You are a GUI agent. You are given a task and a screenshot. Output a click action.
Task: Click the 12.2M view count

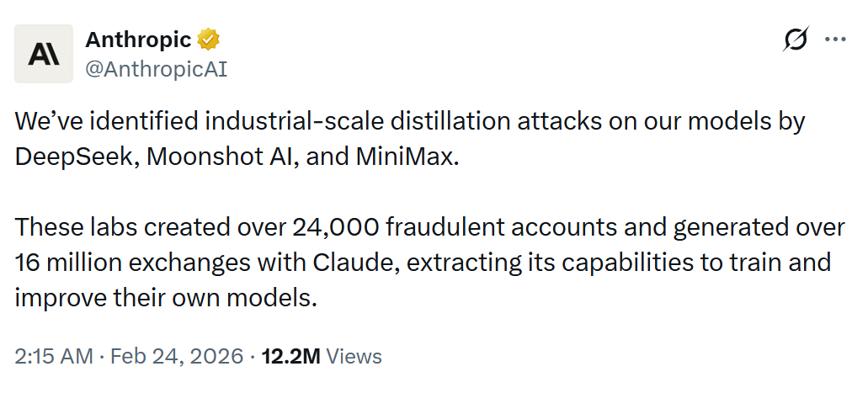point(290,356)
